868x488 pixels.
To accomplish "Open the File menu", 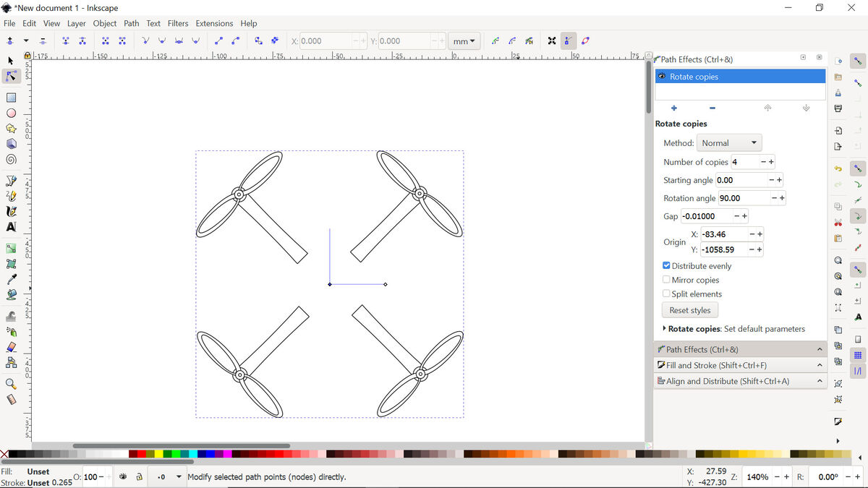I will pos(9,24).
